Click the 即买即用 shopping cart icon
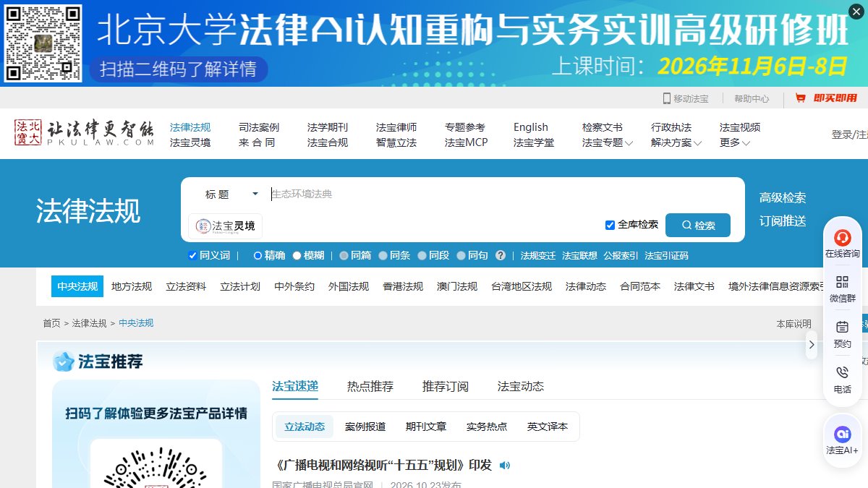The image size is (868, 488). (x=801, y=98)
